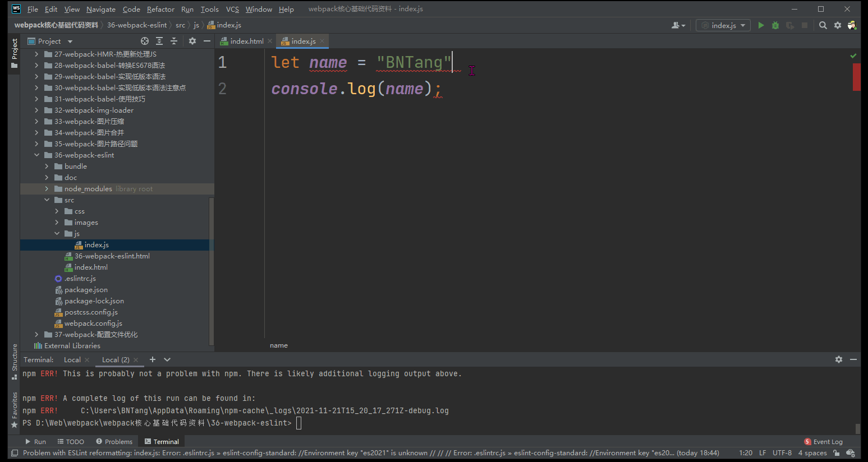Open the VCS menu

[232, 9]
